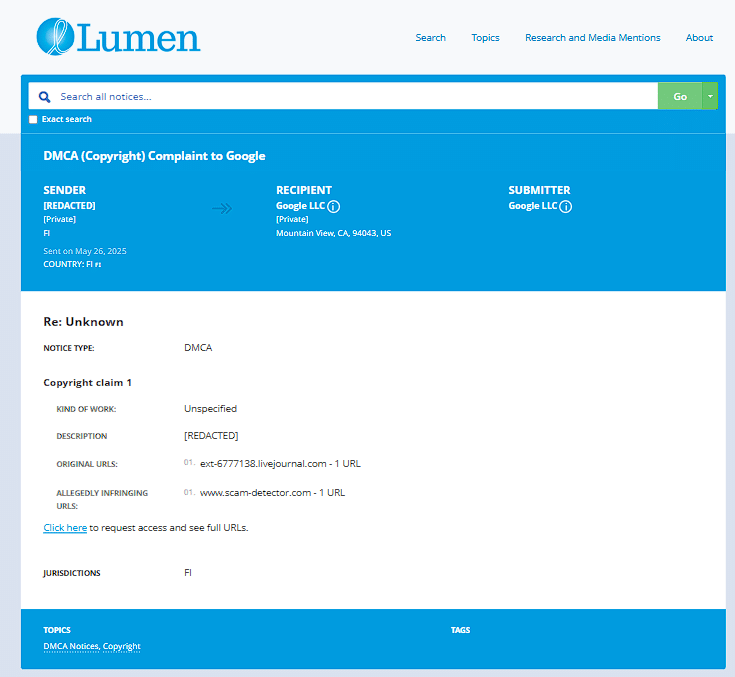Open the Search menu item
Viewport: 735px width, 677px height.
tap(430, 38)
